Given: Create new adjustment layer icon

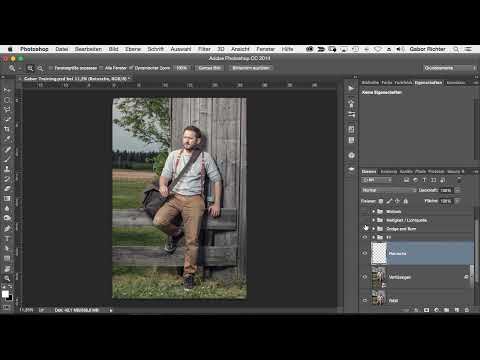Looking at the screenshot, I should click(437, 310).
